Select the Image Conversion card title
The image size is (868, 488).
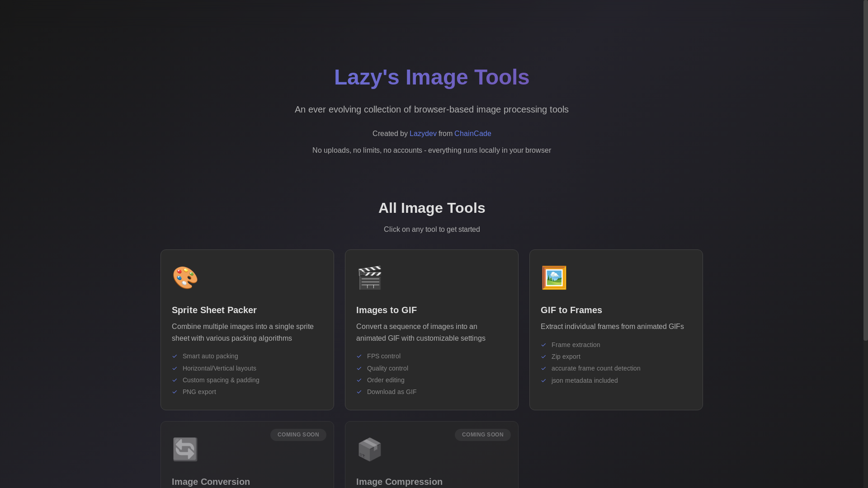click(x=211, y=482)
